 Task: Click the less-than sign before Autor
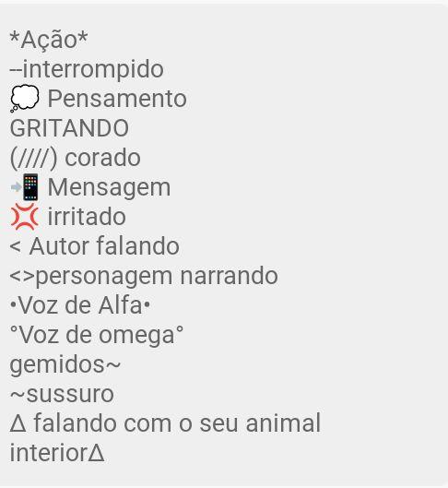click(16, 247)
